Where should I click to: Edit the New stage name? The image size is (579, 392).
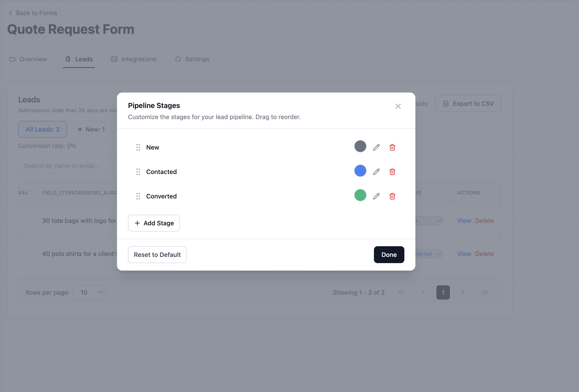[x=376, y=147]
